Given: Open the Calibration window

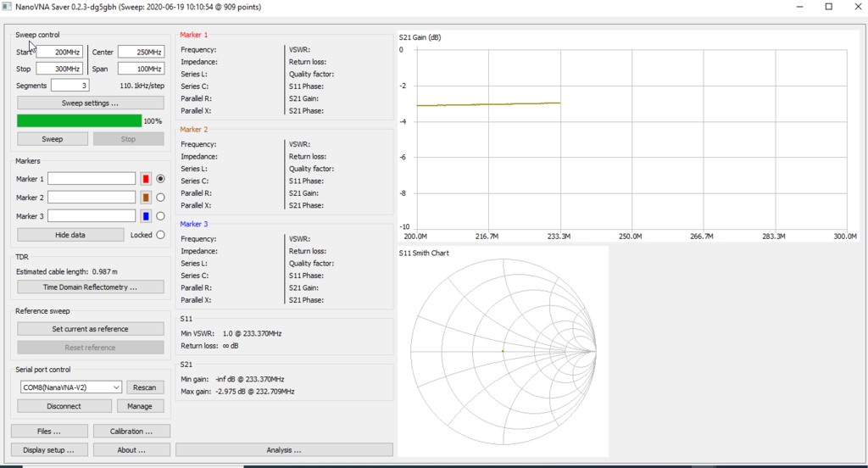Looking at the screenshot, I should tap(131, 431).
